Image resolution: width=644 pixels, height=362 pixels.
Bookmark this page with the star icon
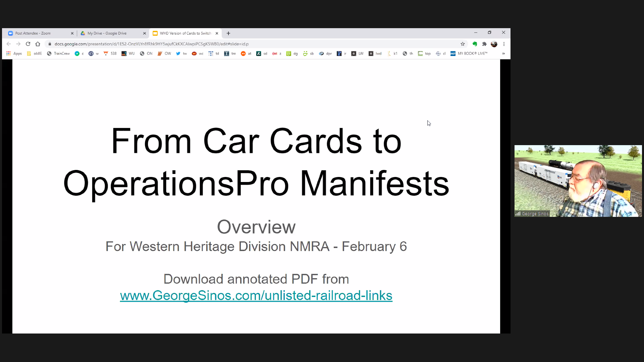[x=463, y=44]
